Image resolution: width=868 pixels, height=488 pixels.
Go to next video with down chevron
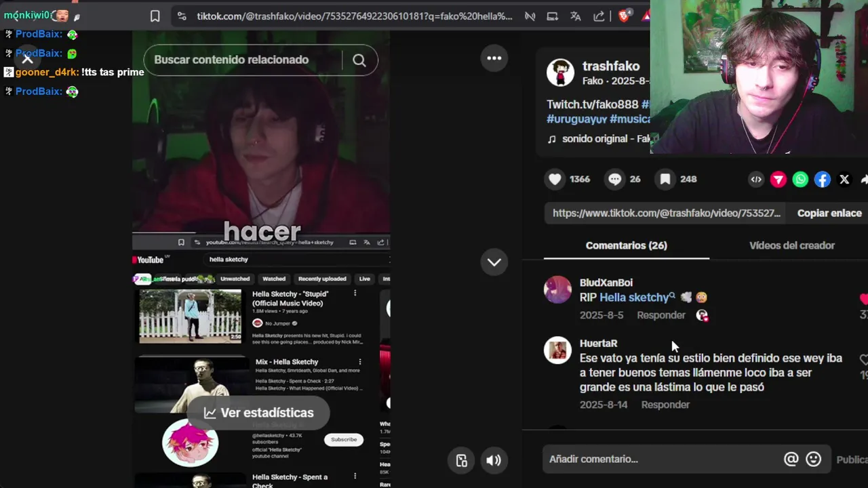(494, 262)
